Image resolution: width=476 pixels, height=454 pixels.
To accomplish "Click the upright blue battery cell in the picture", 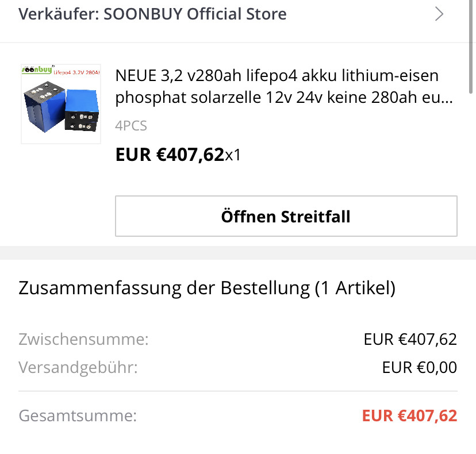I will [x=82, y=110].
